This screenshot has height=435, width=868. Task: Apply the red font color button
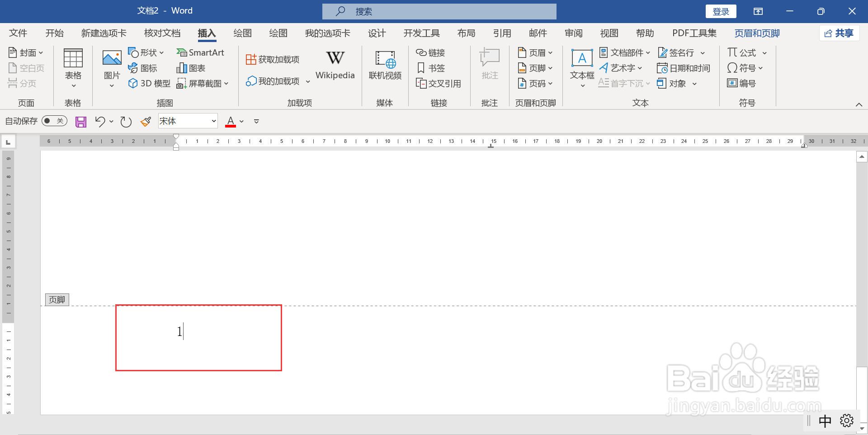[231, 121]
